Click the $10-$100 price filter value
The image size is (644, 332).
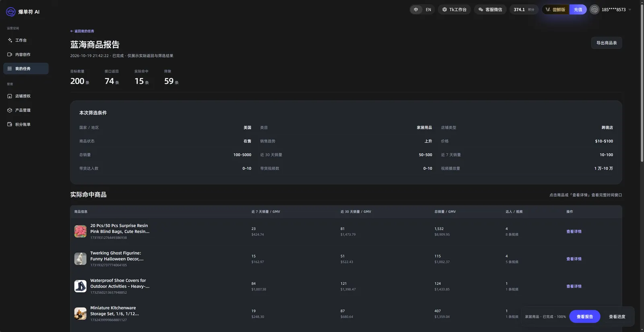coord(604,141)
